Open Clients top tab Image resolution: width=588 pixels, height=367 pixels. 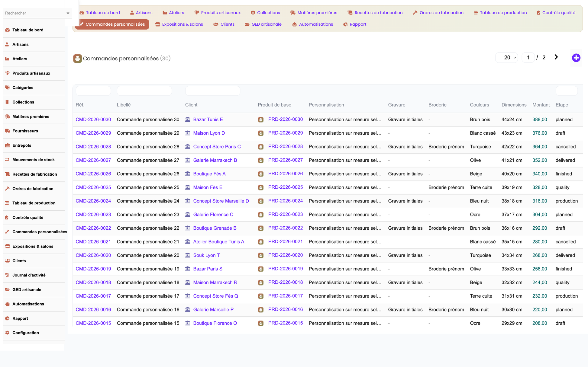coord(224,24)
